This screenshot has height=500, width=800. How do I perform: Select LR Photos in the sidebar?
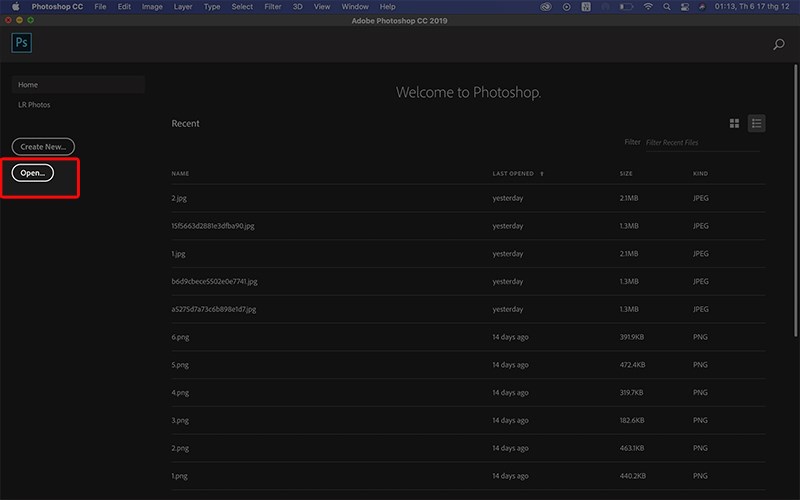[34, 105]
